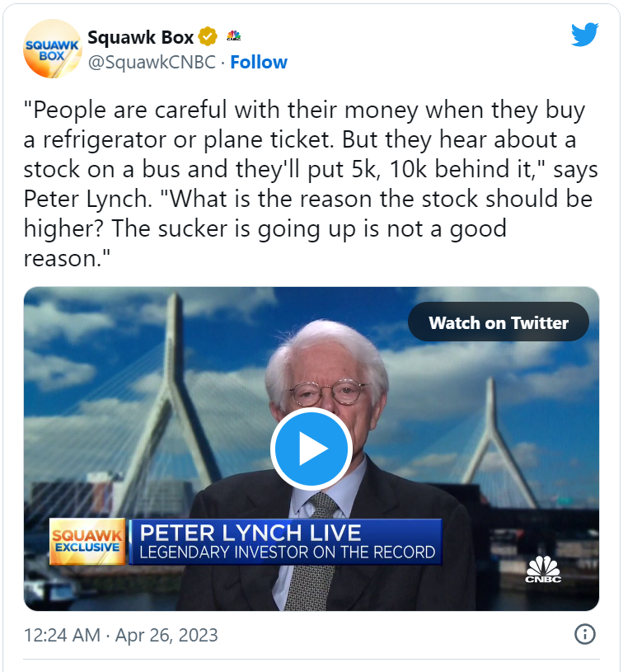The image size is (623, 672).
Task: Open the tweet timestamp Apr 26, 2023
Action: click(166, 635)
